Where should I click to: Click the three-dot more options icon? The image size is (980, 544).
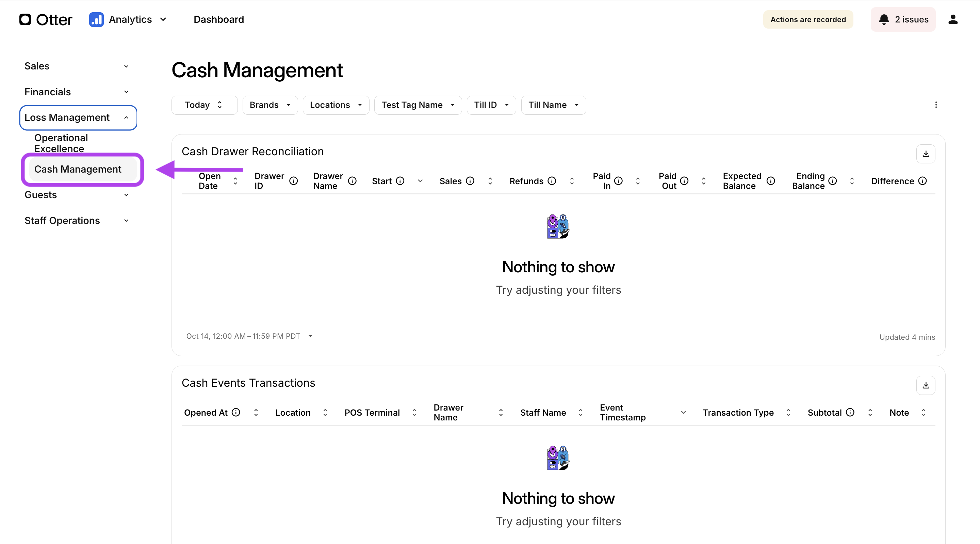(x=936, y=105)
